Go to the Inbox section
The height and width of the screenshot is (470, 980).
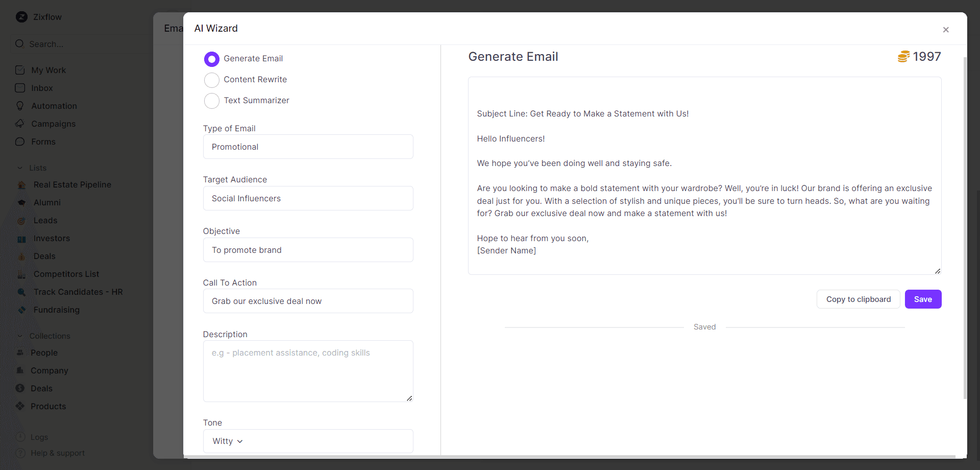click(x=42, y=88)
